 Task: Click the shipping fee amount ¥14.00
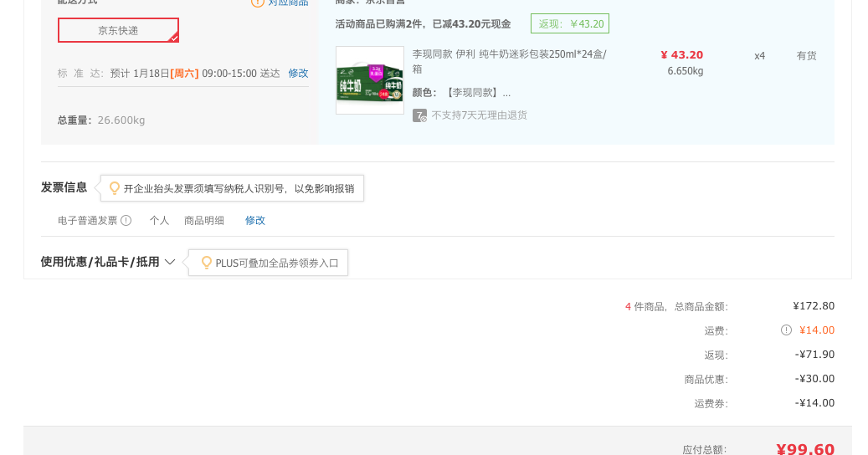(x=816, y=330)
